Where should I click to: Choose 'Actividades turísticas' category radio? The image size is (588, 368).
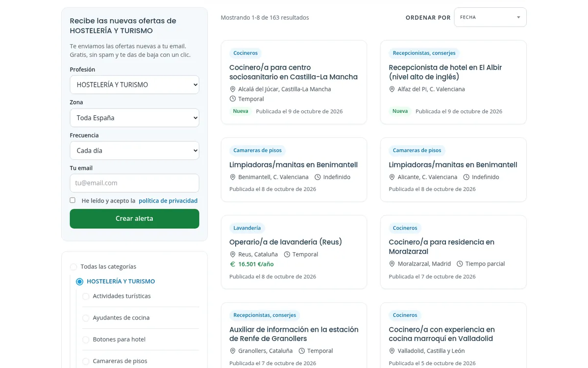tap(86, 296)
